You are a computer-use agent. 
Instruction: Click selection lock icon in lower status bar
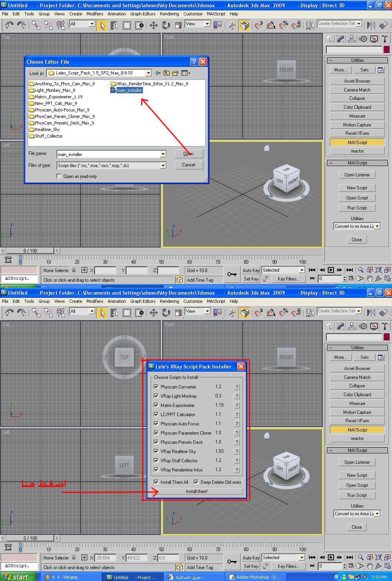(x=74, y=558)
